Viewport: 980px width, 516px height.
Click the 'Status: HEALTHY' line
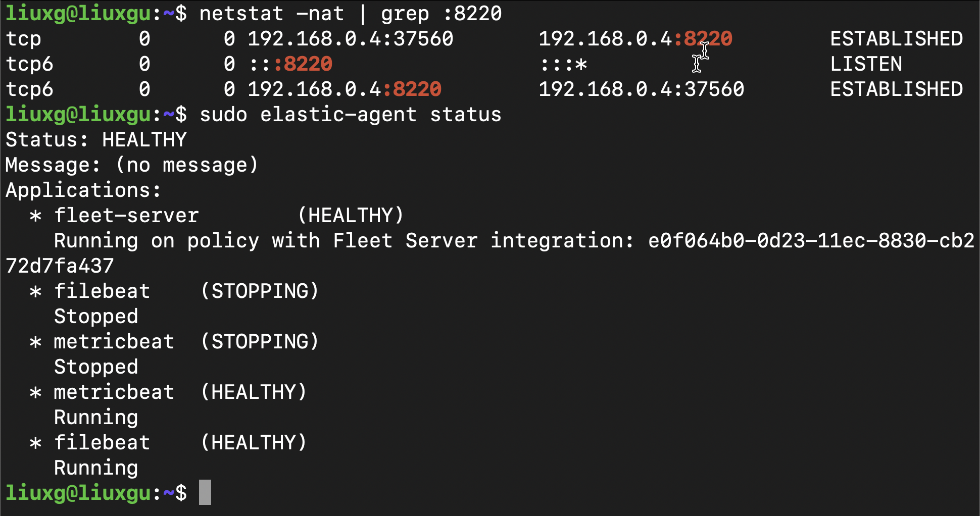(x=96, y=140)
